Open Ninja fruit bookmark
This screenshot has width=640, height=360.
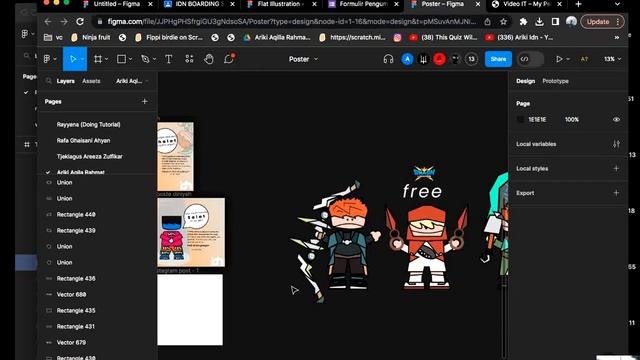click(x=91, y=38)
